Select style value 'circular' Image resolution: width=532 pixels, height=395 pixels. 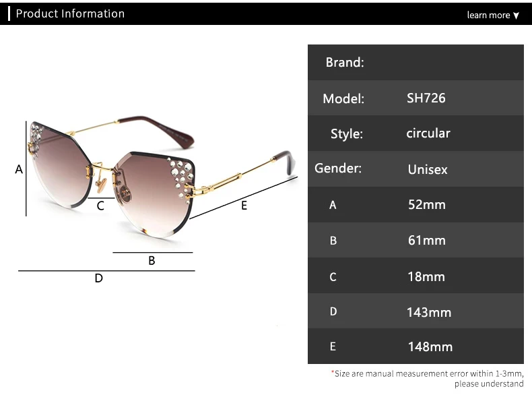pyautogui.click(x=428, y=133)
